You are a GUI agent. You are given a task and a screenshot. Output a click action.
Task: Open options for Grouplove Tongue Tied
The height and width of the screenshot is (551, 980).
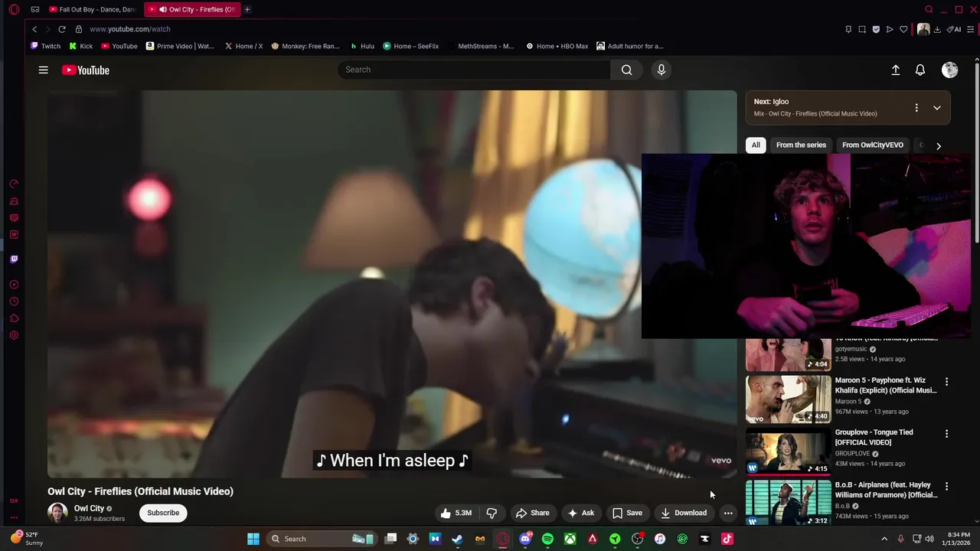click(946, 433)
